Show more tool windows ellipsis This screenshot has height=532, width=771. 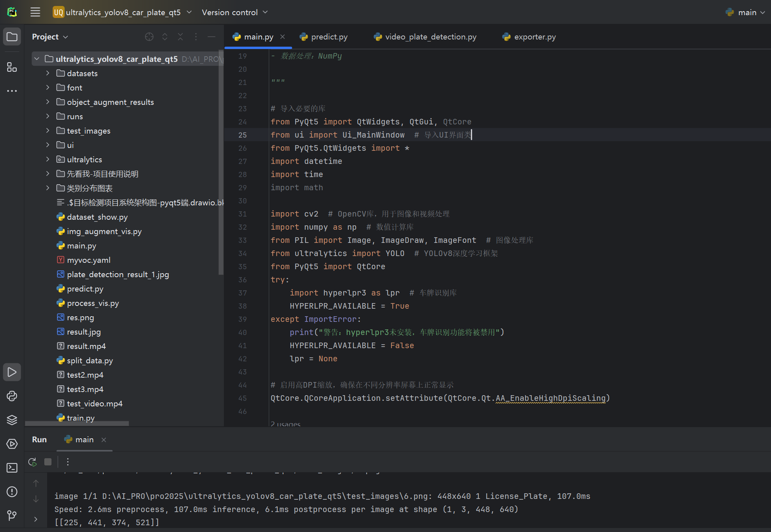click(x=12, y=91)
